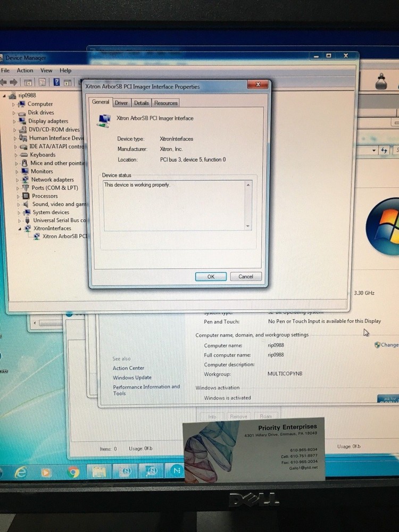Viewport: 399px width, 532px height.
Task: Open Windows Media Player from the taskbar
Action: 46,472
